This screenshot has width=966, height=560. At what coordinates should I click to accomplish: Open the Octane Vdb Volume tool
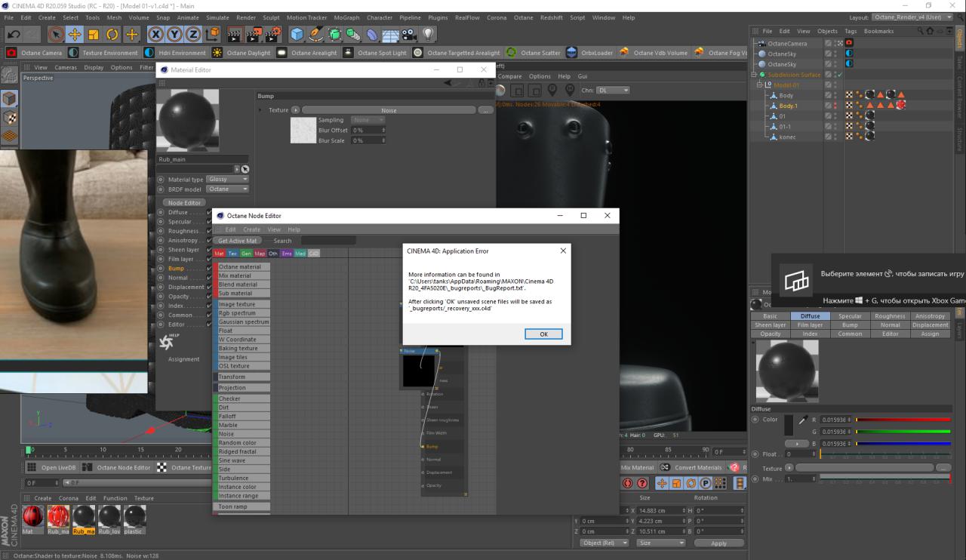(x=654, y=53)
